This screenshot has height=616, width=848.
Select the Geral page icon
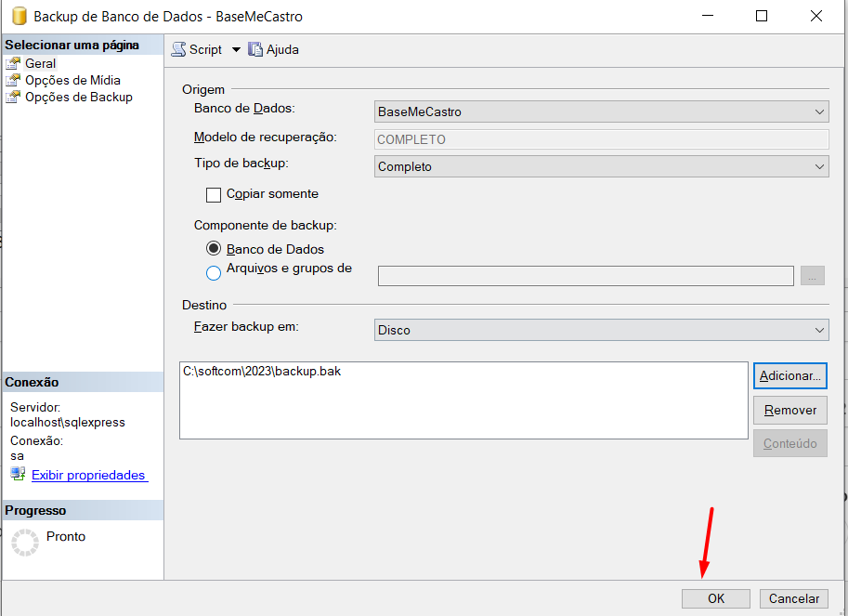(x=13, y=64)
